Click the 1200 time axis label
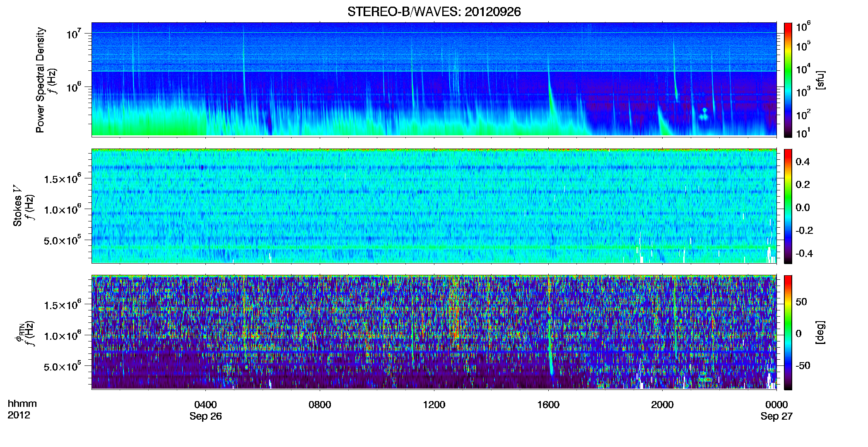The image size is (868, 447). 434,405
